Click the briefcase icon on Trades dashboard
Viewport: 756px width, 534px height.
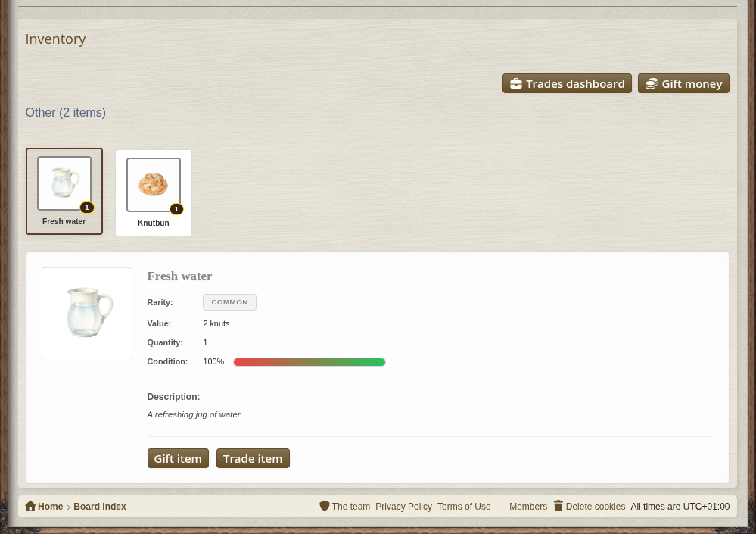516,83
